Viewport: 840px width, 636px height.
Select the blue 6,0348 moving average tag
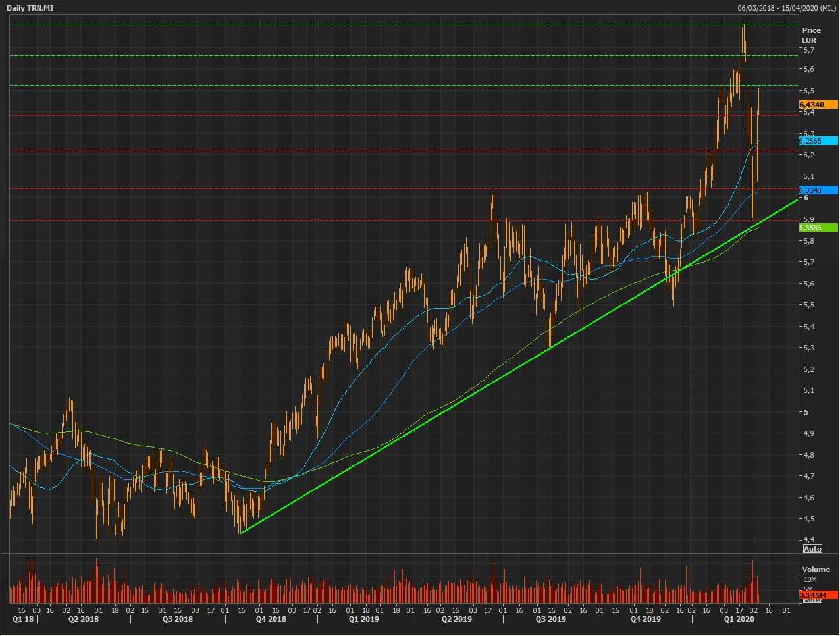[818, 190]
